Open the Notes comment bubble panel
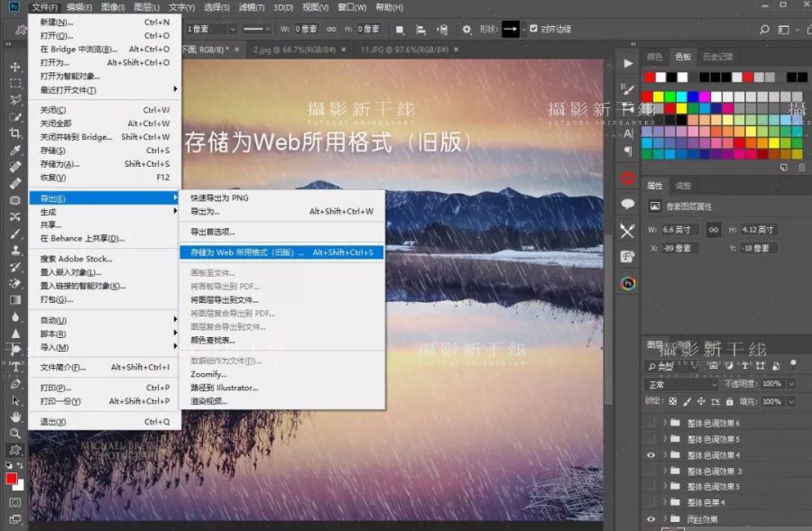The height and width of the screenshot is (531, 812). click(628, 204)
